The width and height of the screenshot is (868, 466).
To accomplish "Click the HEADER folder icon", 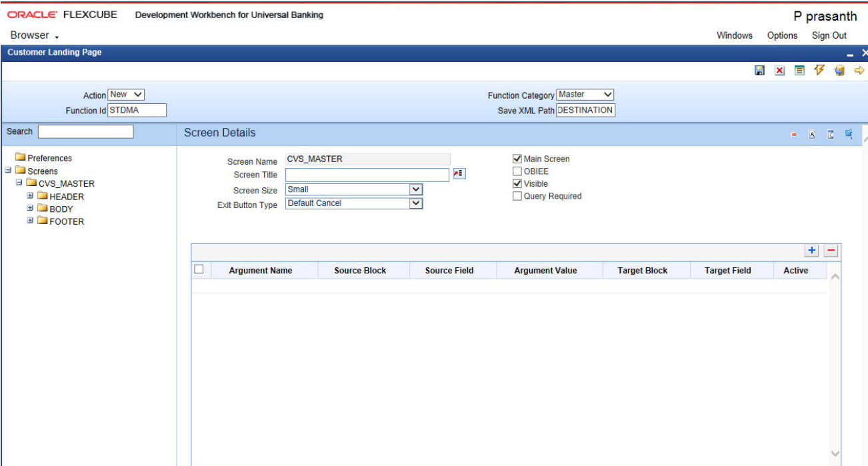I will coord(43,196).
